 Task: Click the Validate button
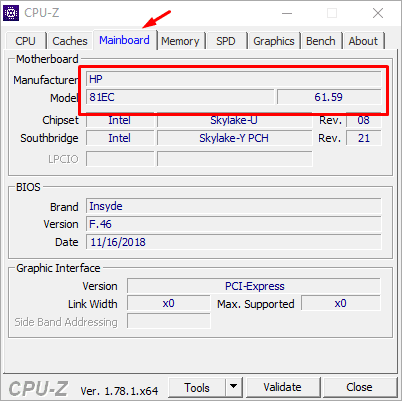[x=282, y=387]
